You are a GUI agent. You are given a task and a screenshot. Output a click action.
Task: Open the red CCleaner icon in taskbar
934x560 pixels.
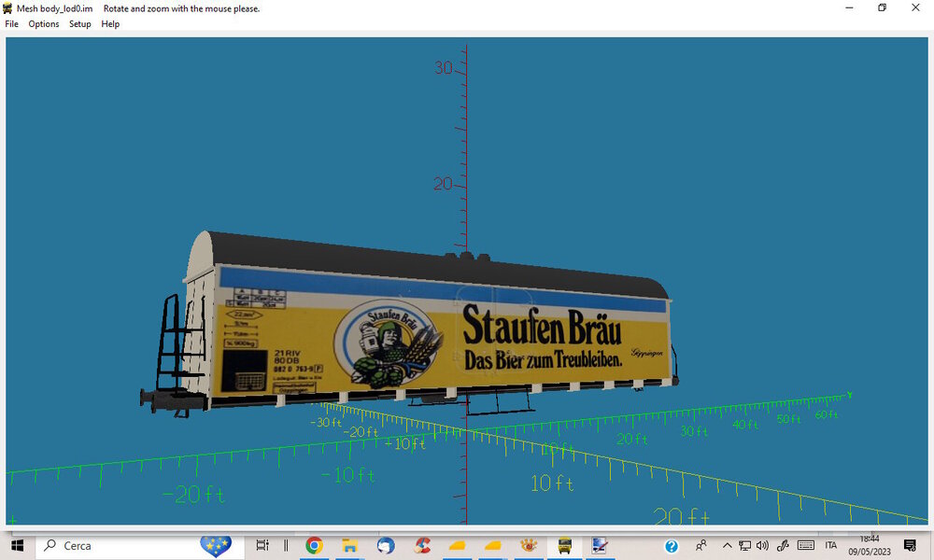pos(422,545)
